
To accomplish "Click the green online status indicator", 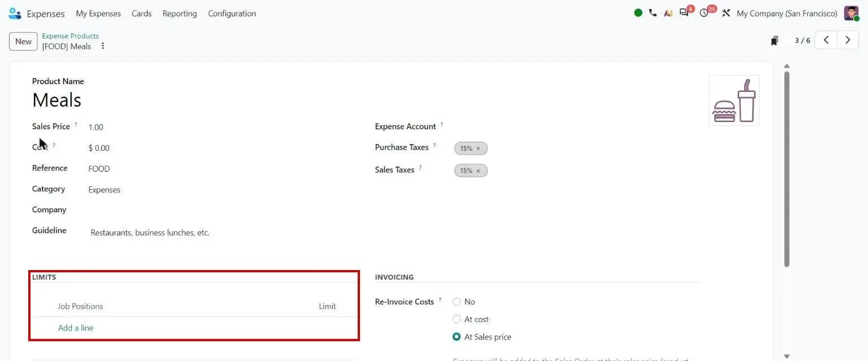I will 638,13.
